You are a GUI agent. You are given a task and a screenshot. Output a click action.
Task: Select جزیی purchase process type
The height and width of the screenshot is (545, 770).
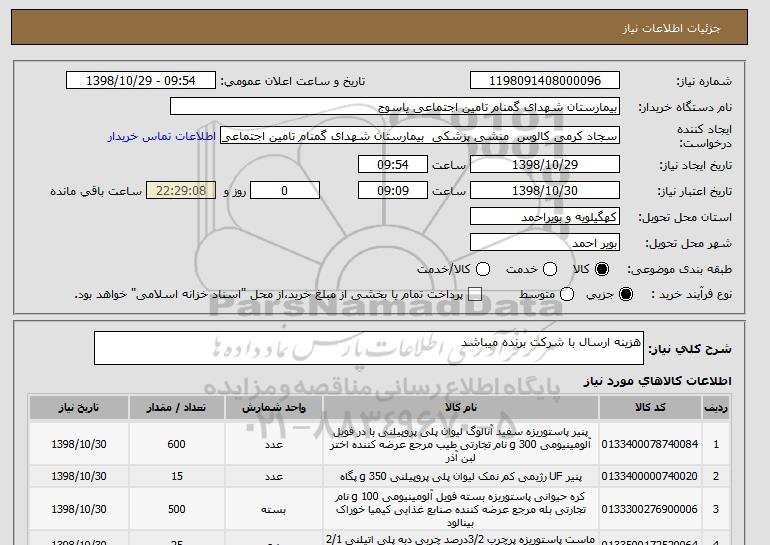[627, 295]
